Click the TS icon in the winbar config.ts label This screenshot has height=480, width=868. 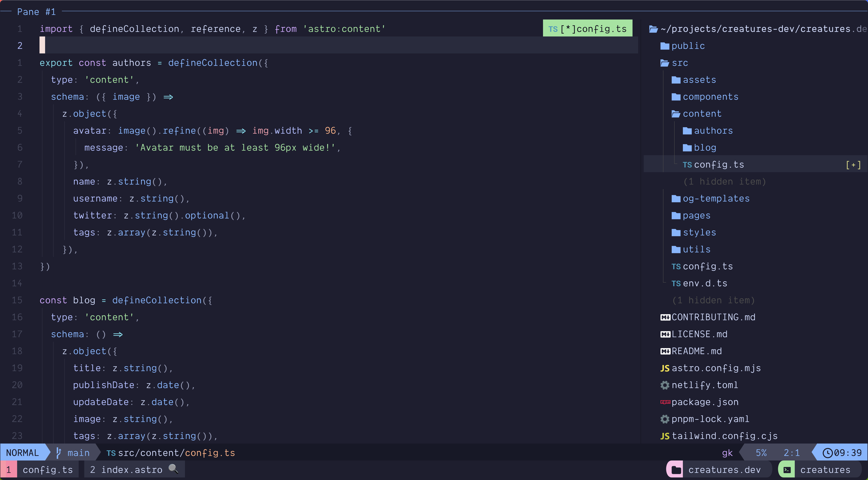[553, 29]
